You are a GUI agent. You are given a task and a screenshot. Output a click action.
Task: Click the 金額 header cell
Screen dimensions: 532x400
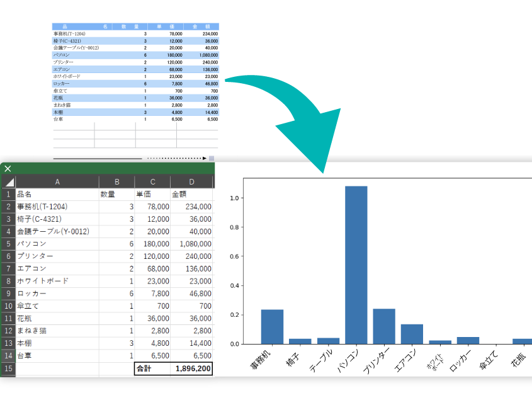pyautogui.click(x=191, y=194)
